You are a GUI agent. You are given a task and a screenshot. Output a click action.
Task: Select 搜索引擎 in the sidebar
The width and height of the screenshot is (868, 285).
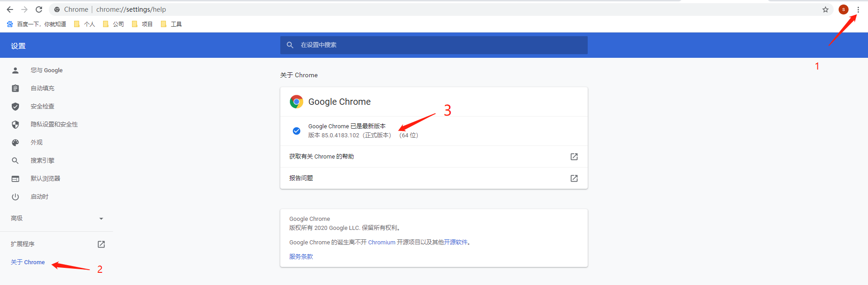[42, 160]
